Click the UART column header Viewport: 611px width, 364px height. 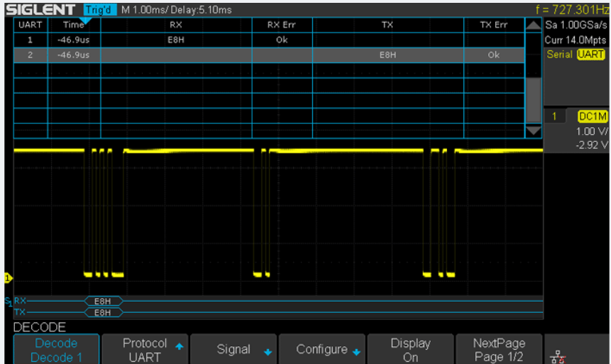click(x=31, y=25)
